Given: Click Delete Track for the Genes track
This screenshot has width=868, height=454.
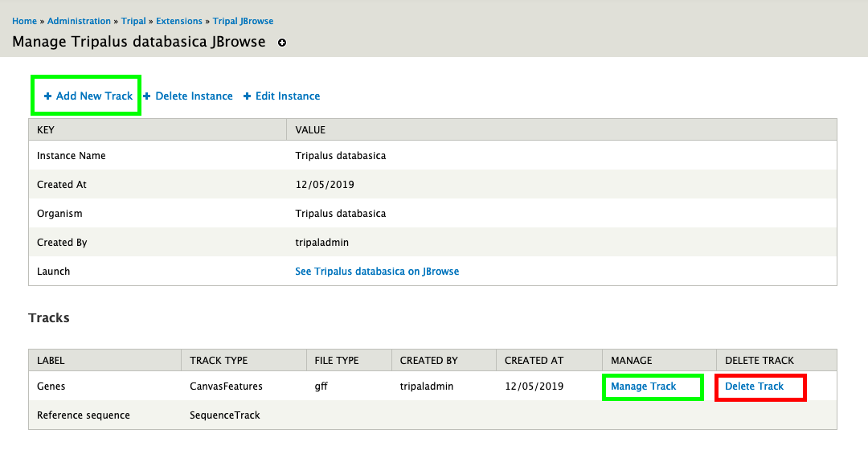Looking at the screenshot, I should click(x=754, y=387).
